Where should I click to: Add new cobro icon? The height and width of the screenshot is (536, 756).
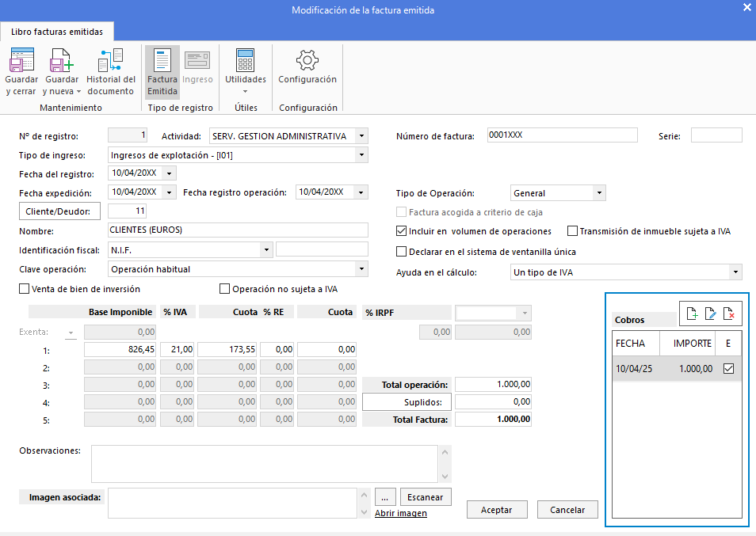point(692,314)
